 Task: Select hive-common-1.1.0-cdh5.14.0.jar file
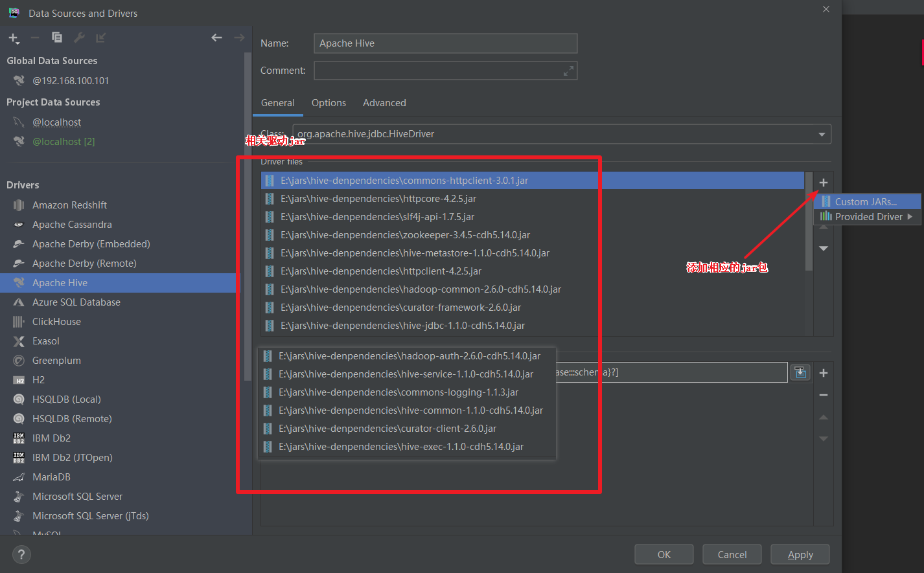407,410
